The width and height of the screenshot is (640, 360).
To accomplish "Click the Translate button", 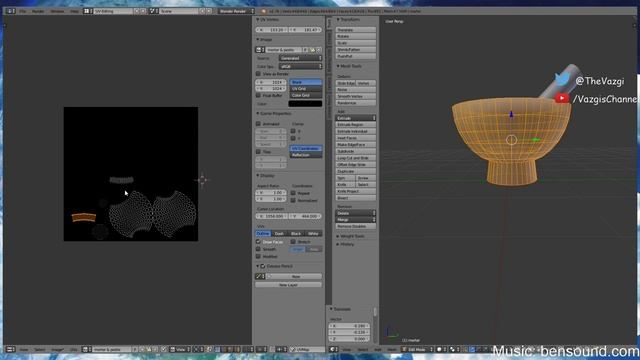I will click(x=356, y=30).
